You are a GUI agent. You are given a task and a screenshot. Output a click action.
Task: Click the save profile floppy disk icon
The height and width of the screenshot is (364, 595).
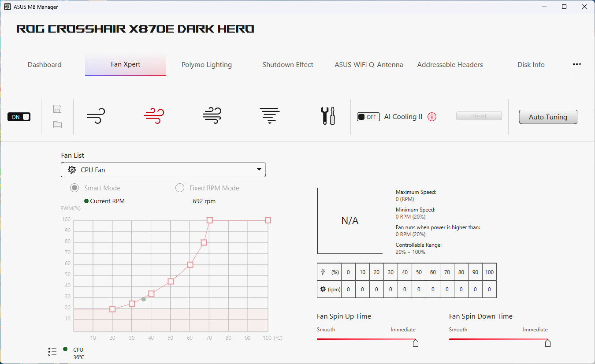(57, 109)
